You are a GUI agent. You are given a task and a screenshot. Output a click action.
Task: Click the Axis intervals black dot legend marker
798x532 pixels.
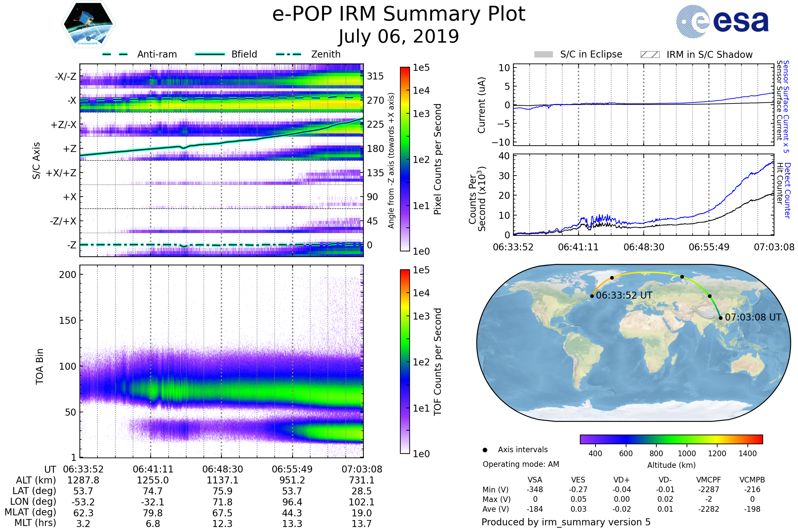click(x=485, y=450)
